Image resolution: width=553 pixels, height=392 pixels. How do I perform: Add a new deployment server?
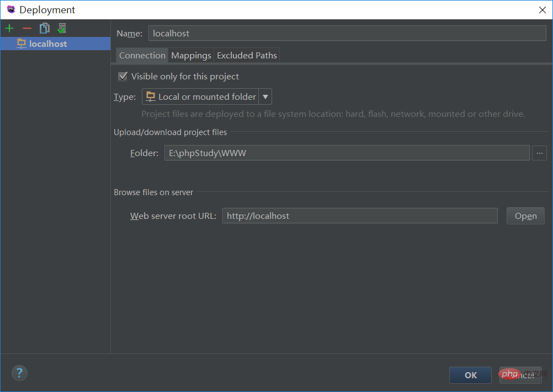tap(9, 28)
